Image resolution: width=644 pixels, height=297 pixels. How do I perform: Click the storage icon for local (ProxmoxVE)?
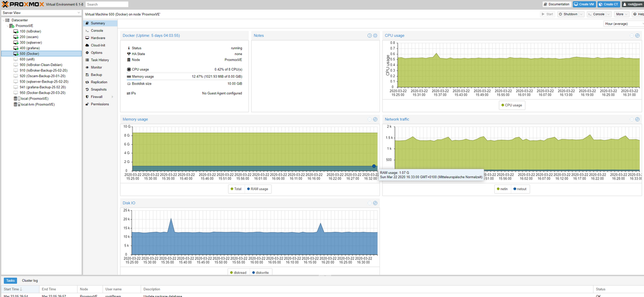16,99
